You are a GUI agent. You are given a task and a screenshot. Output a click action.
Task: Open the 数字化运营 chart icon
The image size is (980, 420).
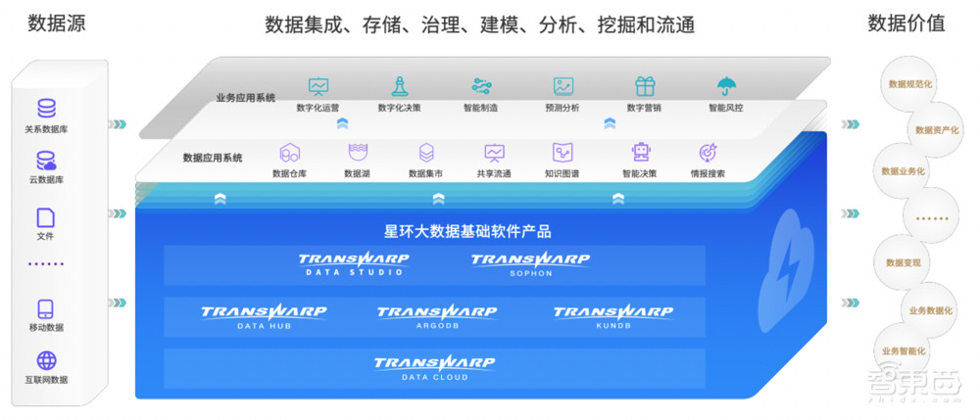(318, 86)
